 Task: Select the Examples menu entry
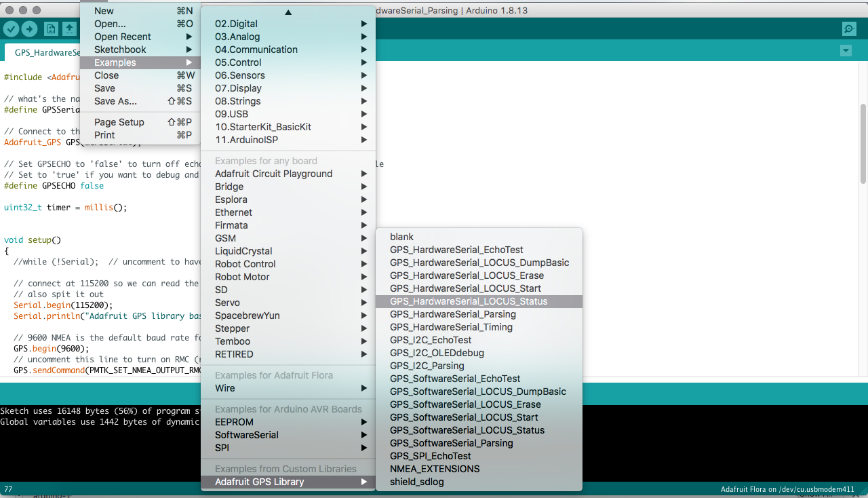point(140,62)
